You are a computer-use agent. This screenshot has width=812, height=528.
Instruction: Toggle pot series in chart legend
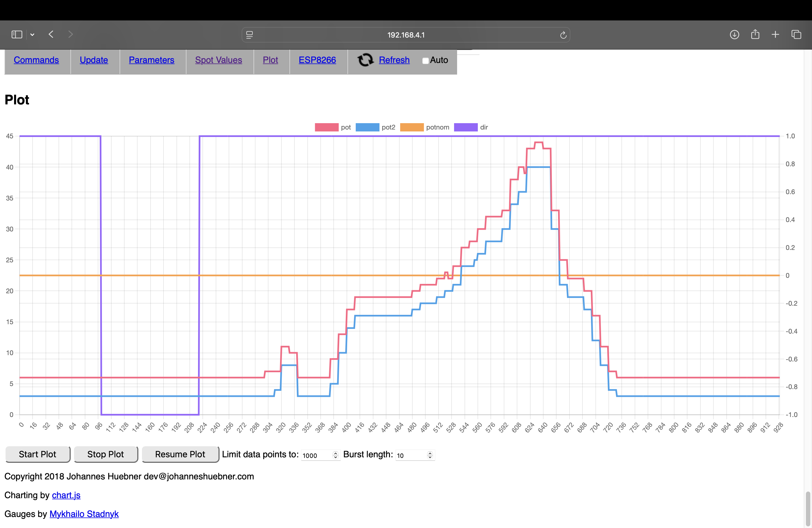point(326,127)
